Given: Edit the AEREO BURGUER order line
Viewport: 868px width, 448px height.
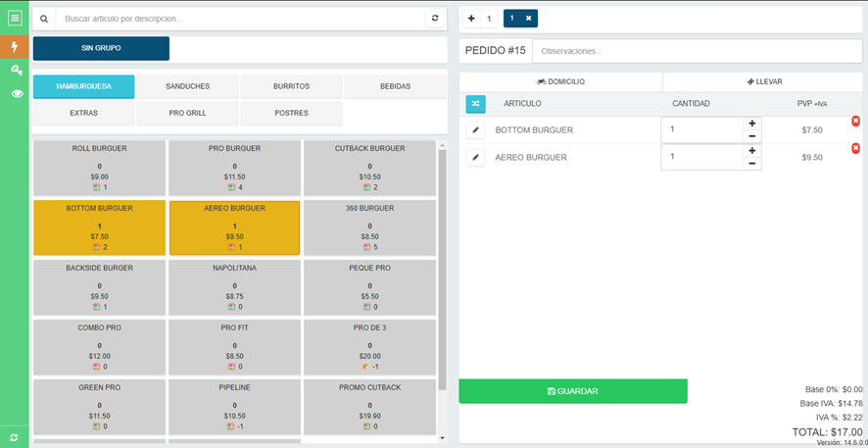Looking at the screenshot, I should [x=475, y=157].
